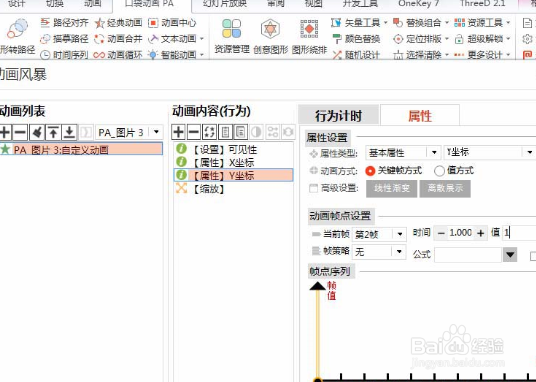Open the Y坐标 property dropdown
The image size is (536, 382).
tap(530, 153)
